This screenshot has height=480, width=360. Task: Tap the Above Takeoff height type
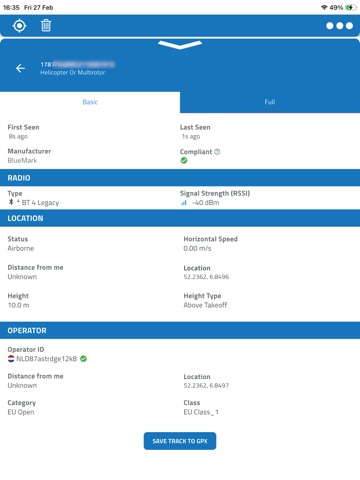pos(205,305)
